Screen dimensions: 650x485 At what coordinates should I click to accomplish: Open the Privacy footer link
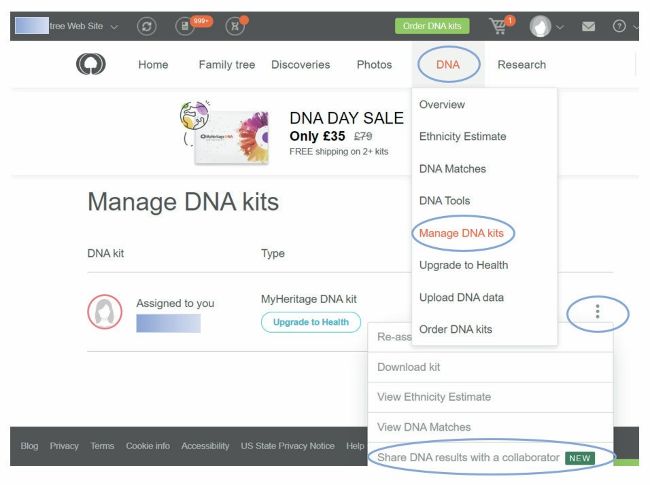click(x=64, y=446)
